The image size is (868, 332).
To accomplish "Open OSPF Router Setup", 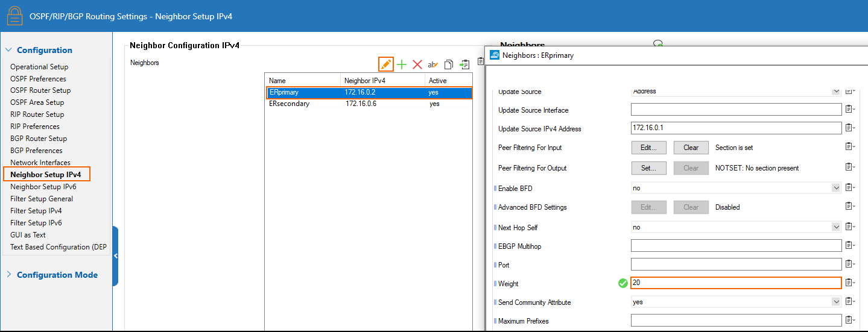I will (x=40, y=90).
